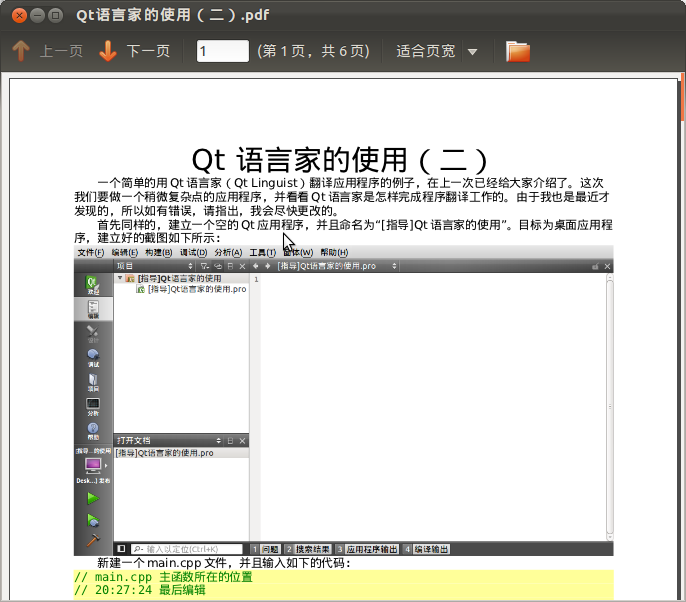Toggle sidebar icon left of locator field
686x602 pixels.
122,549
